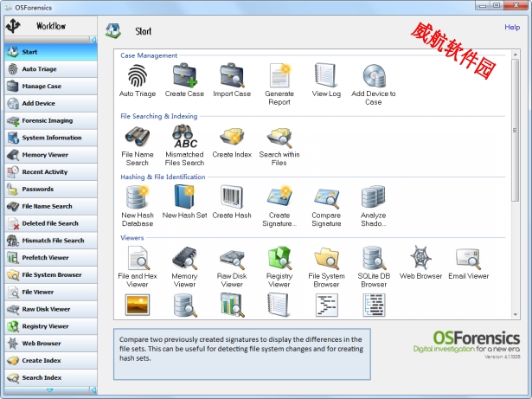Screen dimensions: 532x399
Task: Click the Email Viewer icon
Action: point(469,259)
